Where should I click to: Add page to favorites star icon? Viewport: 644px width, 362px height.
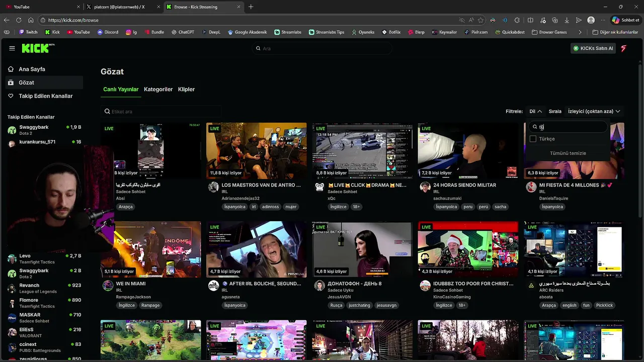tap(480, 20)
